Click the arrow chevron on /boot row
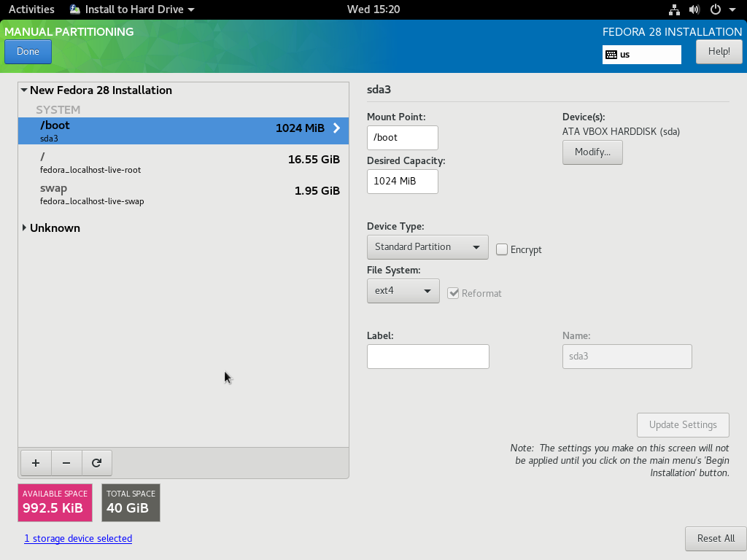747x560 pixels. point(336,128)
